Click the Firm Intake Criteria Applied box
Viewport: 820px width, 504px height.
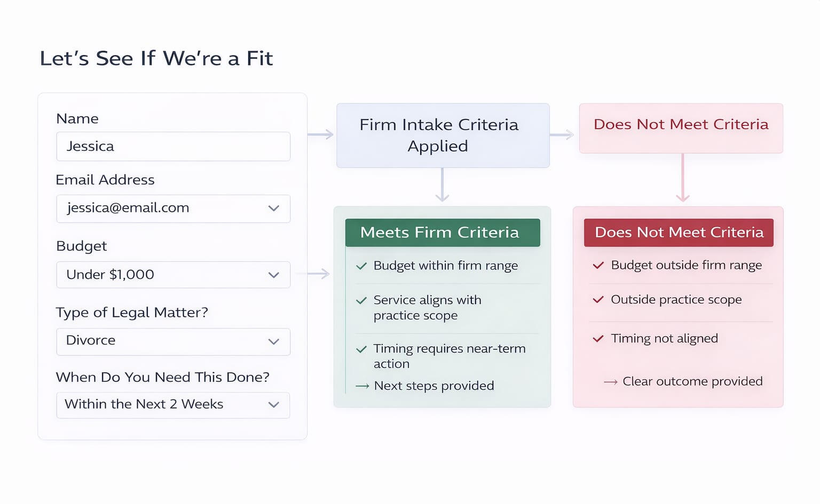tap(443, 135)
